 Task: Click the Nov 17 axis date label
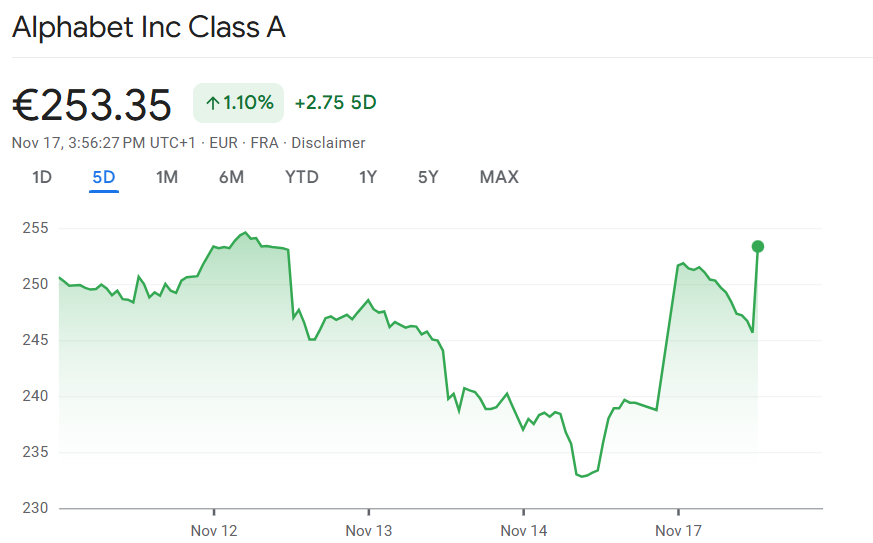679,530
